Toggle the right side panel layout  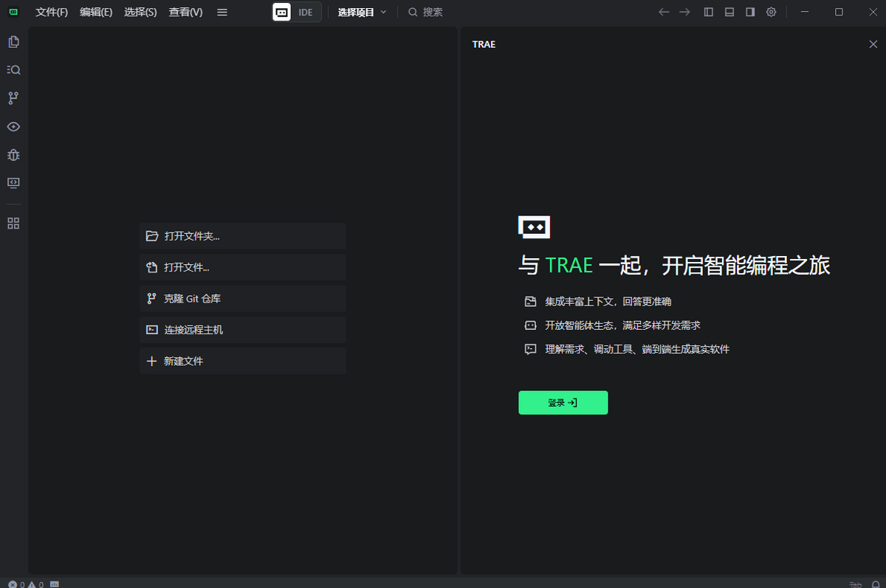pyautogui.click(x=750, y=13)
